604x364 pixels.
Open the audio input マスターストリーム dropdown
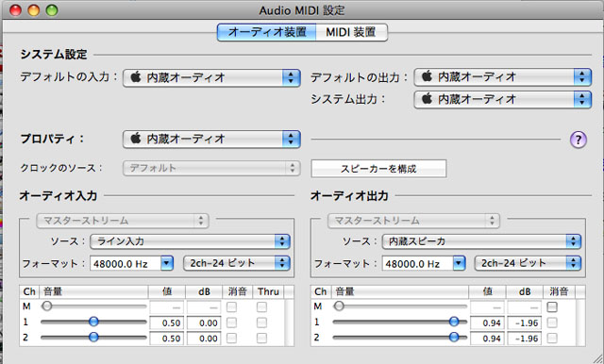123,221
